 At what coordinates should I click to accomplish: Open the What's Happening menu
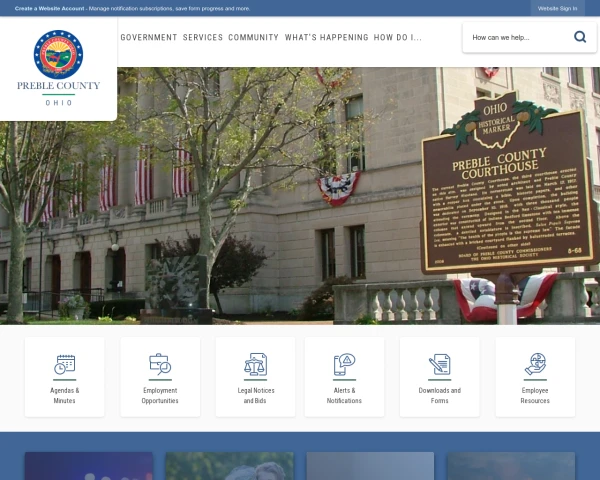[326, 38]
